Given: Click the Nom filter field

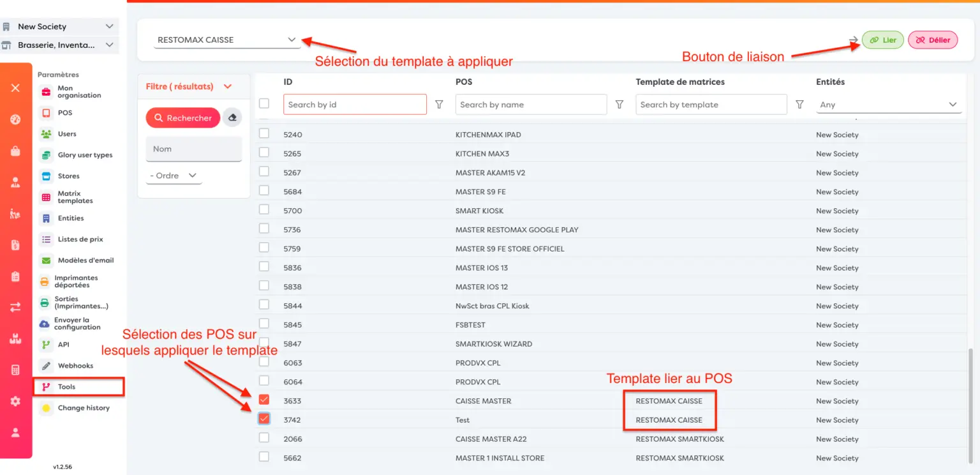Looking at the screenshot, I should pyautogui.click(x=194, y=149).
